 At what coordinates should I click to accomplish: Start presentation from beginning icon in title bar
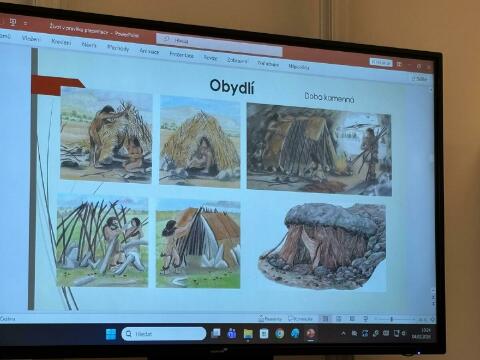tap(13, 22)
